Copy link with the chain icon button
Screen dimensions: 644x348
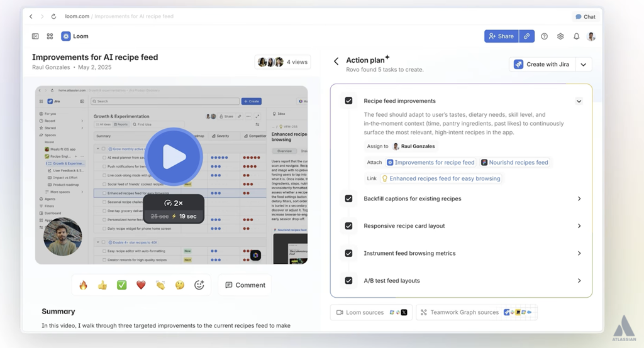[526, 36]
